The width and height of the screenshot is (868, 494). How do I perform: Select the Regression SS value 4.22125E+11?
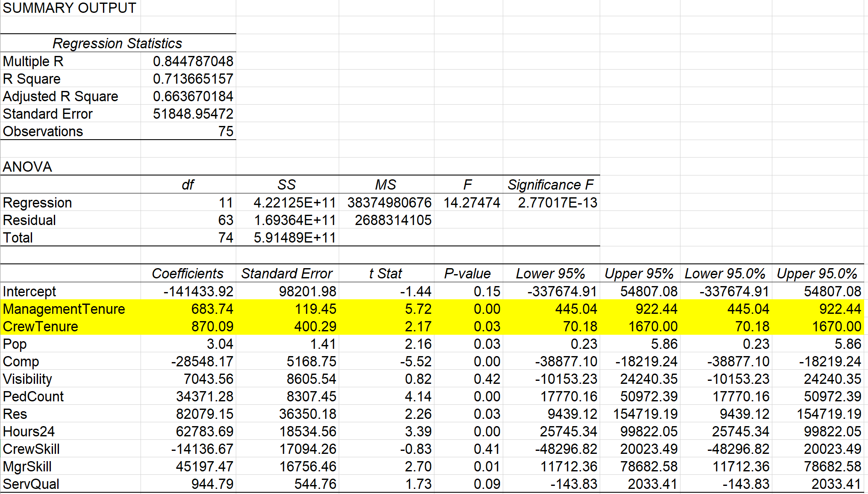294,202
